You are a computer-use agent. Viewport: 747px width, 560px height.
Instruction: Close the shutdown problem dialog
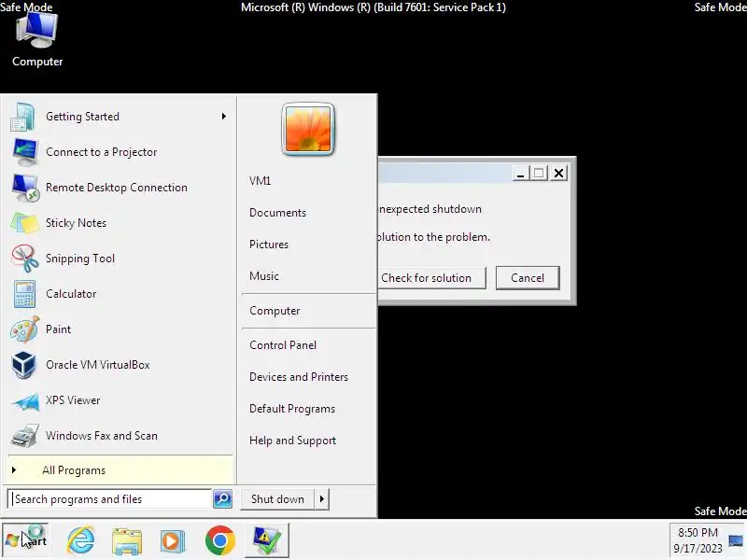tap(558, 174)
